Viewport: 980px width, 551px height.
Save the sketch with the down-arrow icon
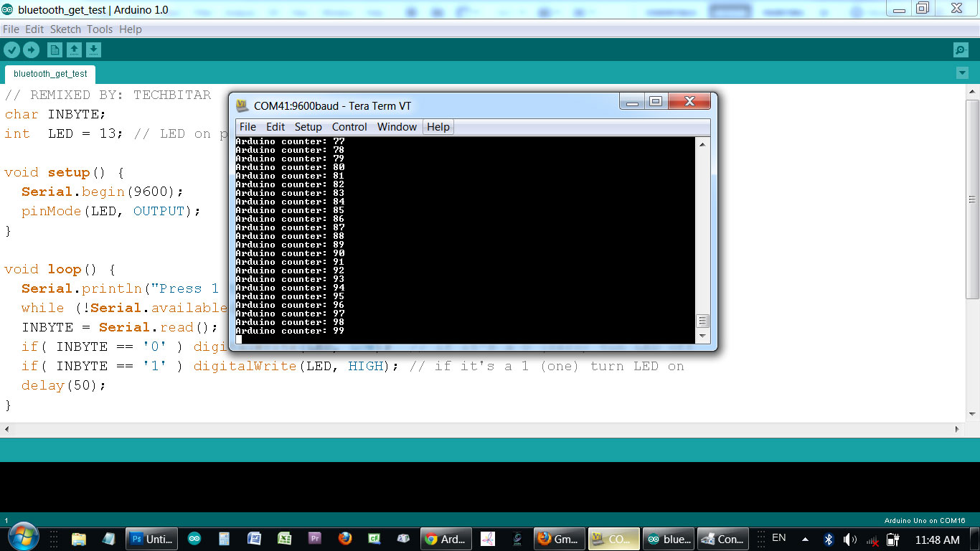click(x=93, y=50)
